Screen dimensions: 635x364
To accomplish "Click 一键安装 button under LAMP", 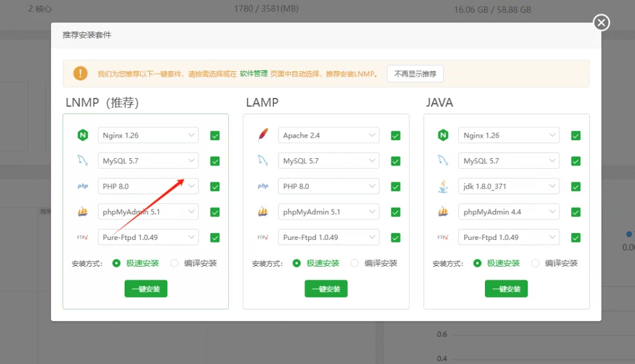I will [x=326, y=289].
